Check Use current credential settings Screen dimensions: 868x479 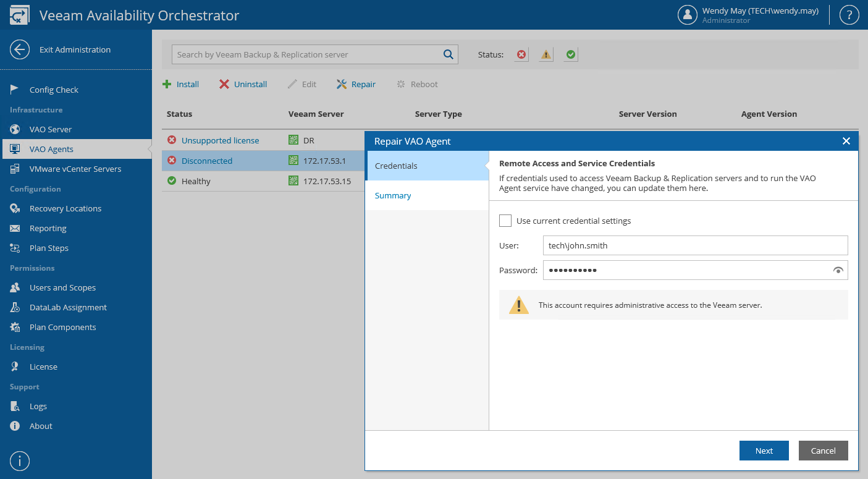tap(505, 221)
